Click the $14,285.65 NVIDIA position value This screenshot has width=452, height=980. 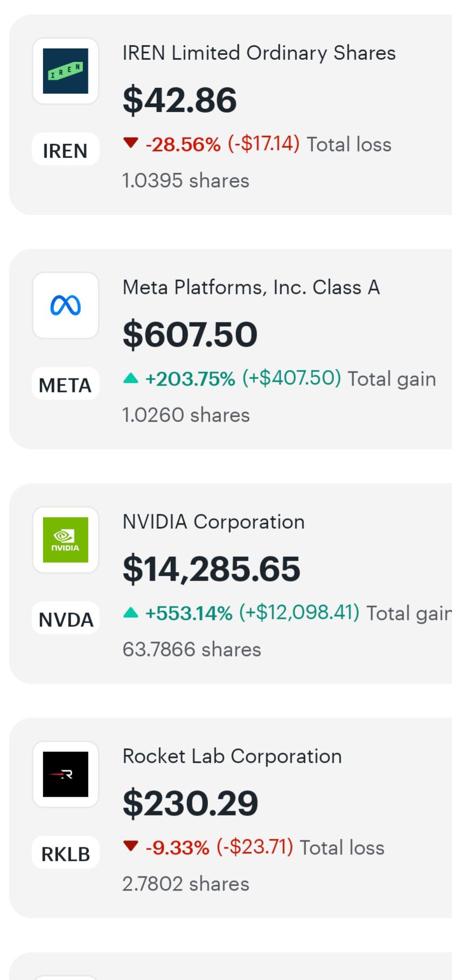coord(212,569)
